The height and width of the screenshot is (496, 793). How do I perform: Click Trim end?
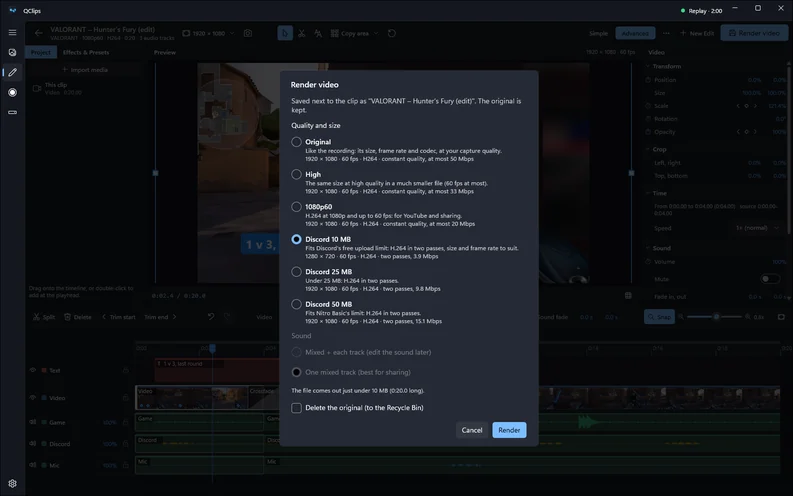tap(160, 317)
